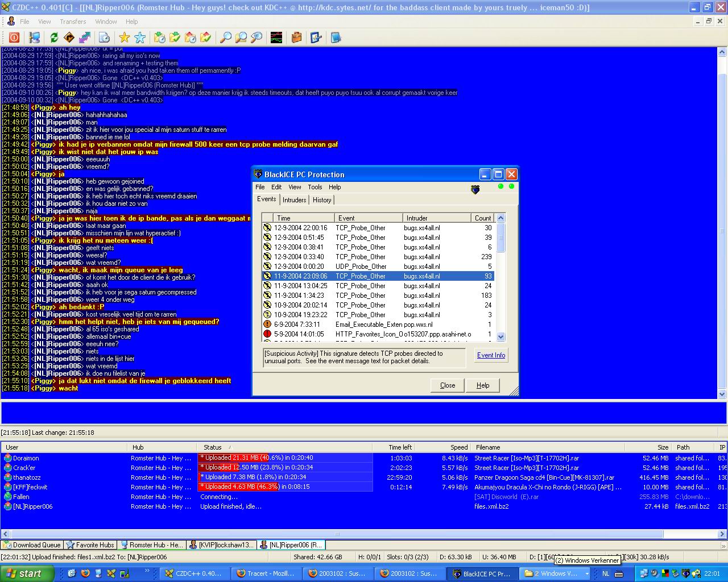Open the Download Queue bottom tab

tap(32, 545)
